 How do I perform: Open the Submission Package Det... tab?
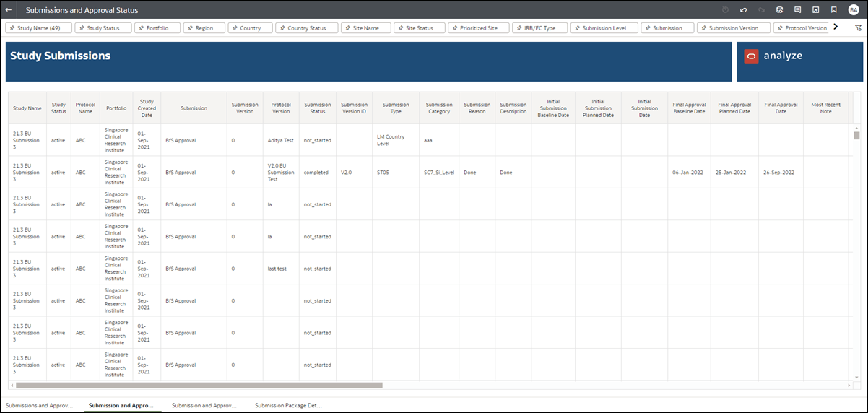tap(288, 405)
